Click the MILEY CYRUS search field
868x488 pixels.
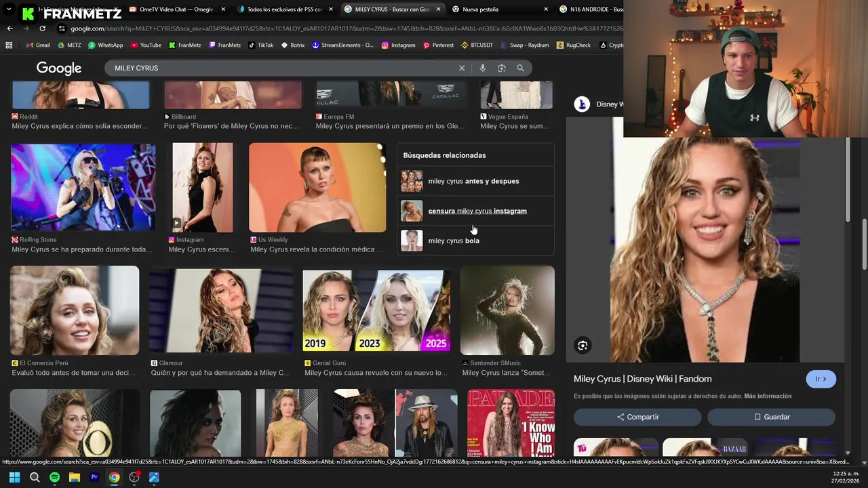[285, 68]
